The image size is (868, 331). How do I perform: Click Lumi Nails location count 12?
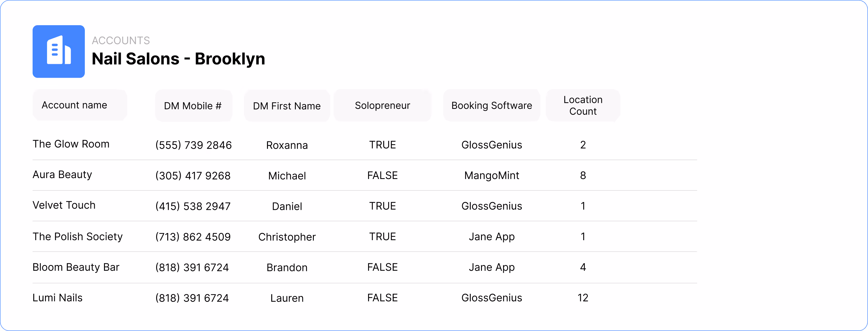coord(583,298)
